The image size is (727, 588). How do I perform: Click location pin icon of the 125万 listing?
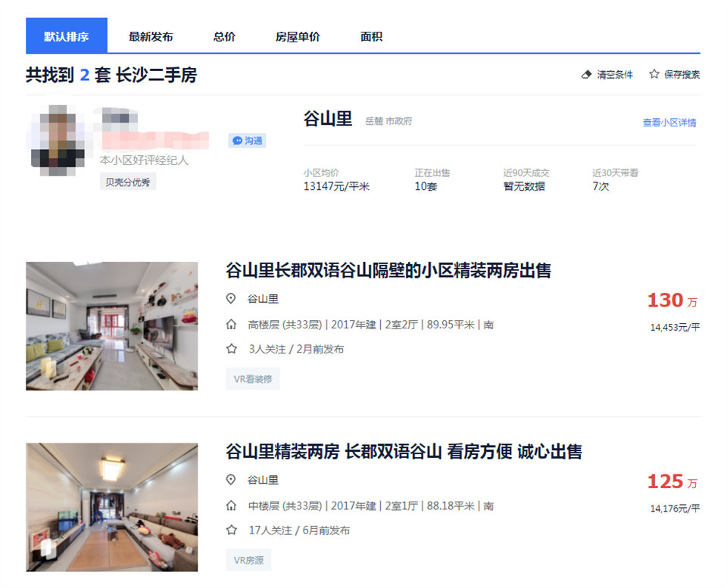coord(232,480)
